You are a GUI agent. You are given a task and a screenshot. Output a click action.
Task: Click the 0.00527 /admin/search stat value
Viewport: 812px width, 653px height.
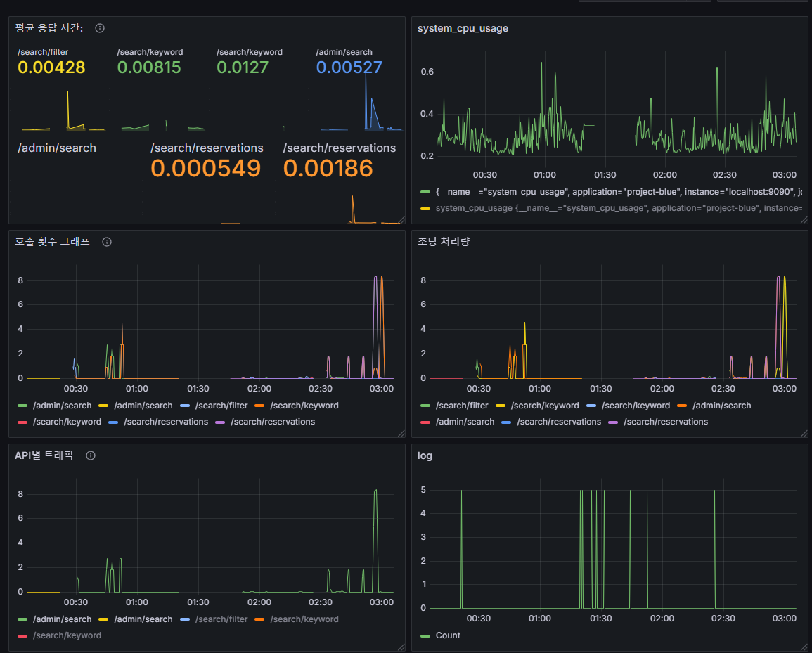(x=349, y=67)
